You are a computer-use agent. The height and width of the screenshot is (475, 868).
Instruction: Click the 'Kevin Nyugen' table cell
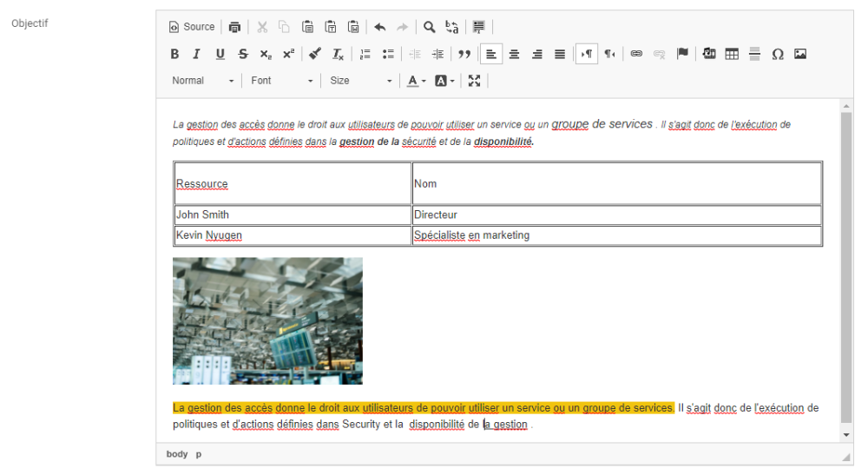pyautogui.click(x=293, y=235)
